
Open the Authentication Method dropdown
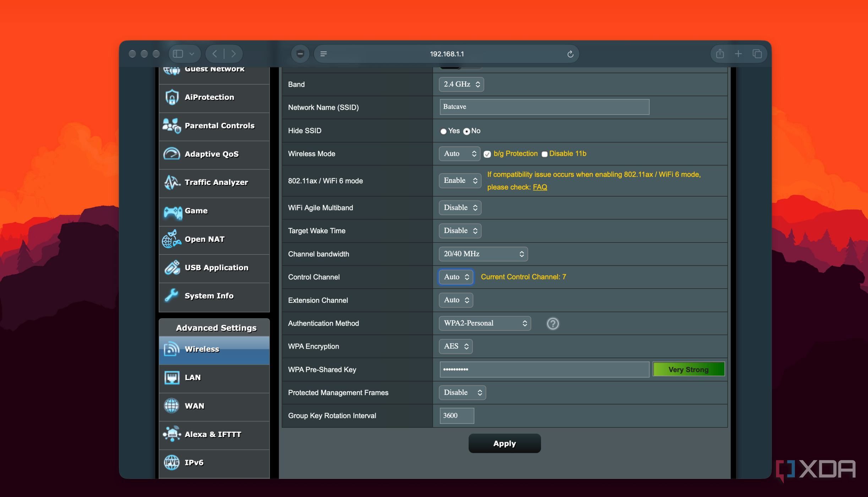[485, 323]
